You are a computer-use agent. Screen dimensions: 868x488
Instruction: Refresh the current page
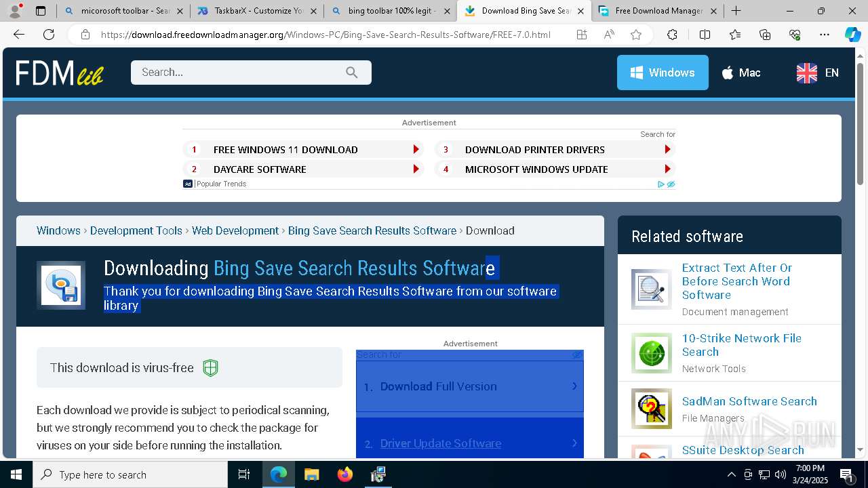(49, 35)
